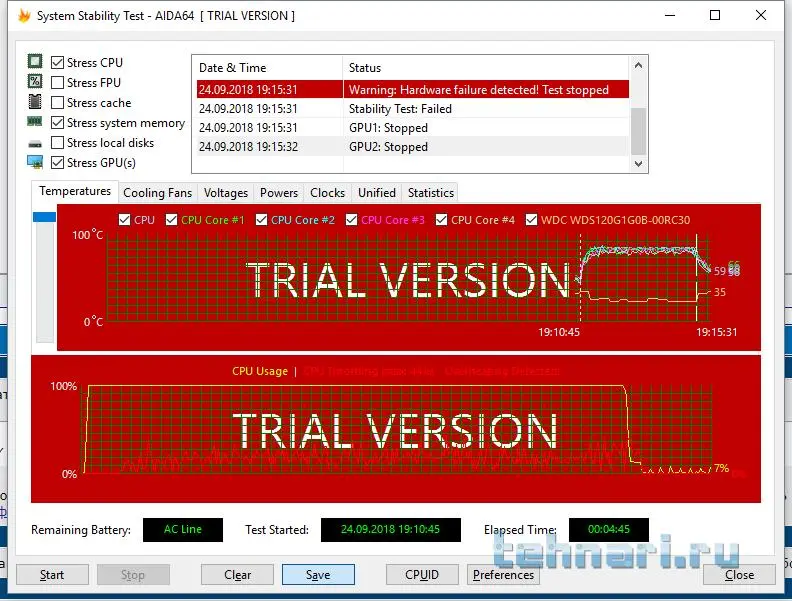
Task: Click the Status column header
Action: click(x=486, y=68)
